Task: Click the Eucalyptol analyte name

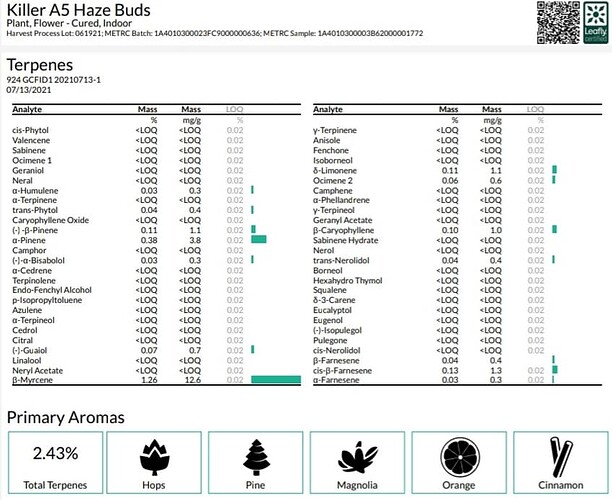Action: pyautogui.click(x=332, y=310)
